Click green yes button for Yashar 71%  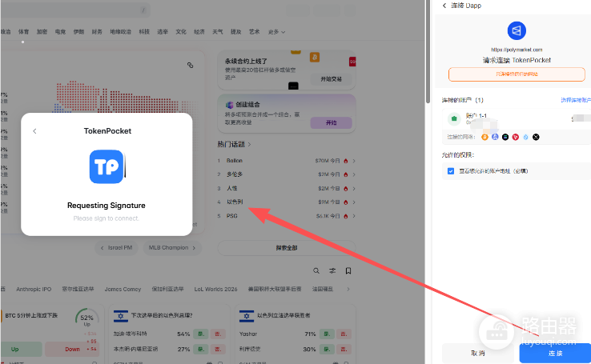click(x=328, y=334)
